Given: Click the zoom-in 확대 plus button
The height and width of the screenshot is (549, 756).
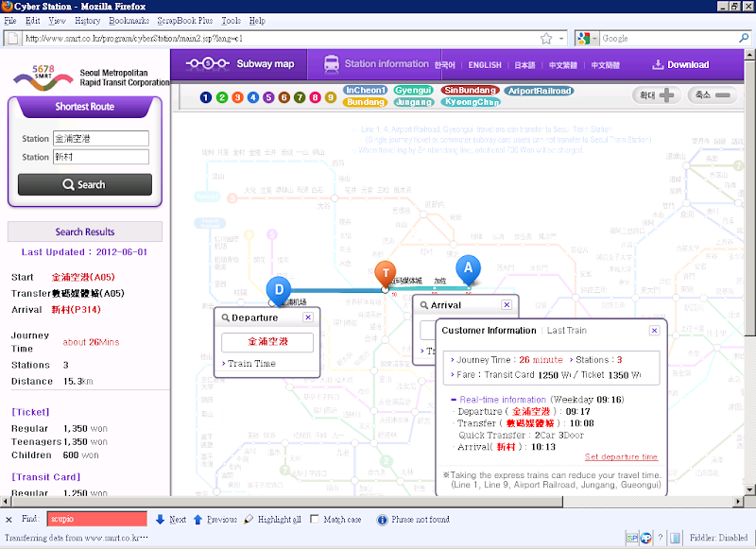Looking at the screenshot, I should (657, 95).
